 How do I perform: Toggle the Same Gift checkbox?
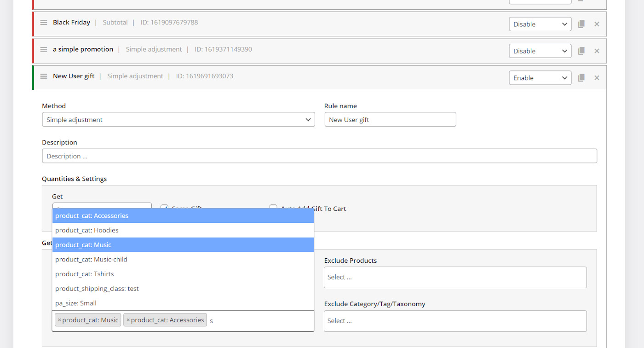pos(164,208)
